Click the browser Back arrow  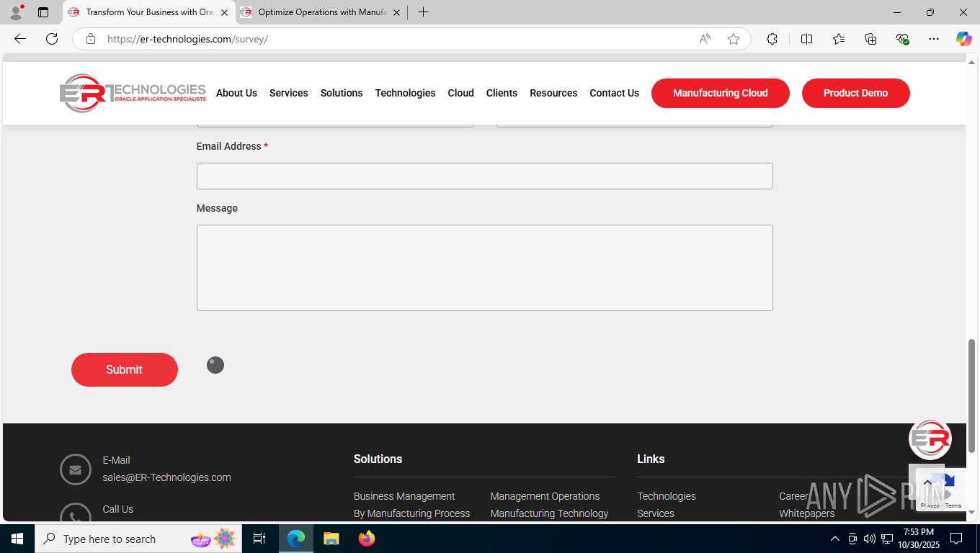(20, 39)
